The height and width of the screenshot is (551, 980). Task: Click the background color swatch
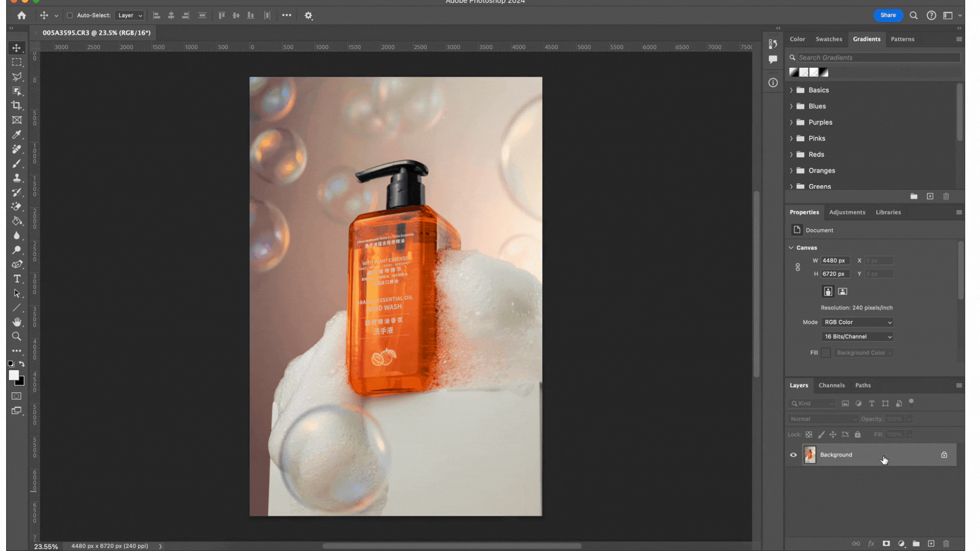click(x=21, y=382)
